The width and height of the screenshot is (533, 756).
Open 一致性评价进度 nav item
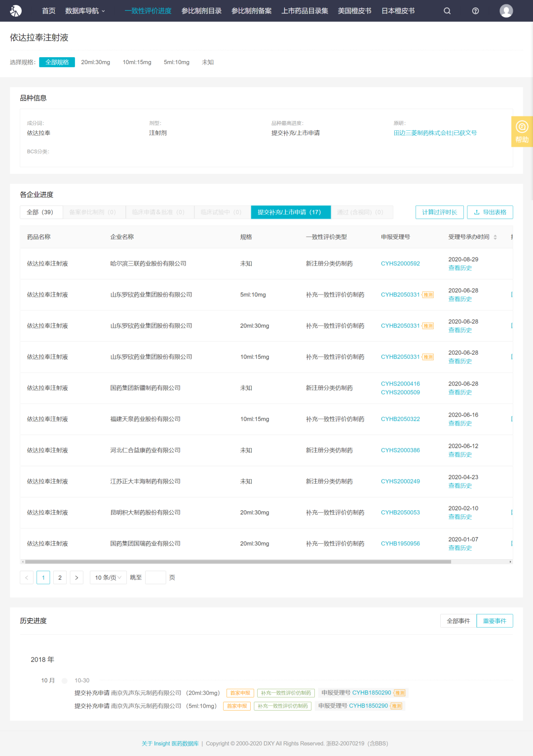click(x=148, y=11)
